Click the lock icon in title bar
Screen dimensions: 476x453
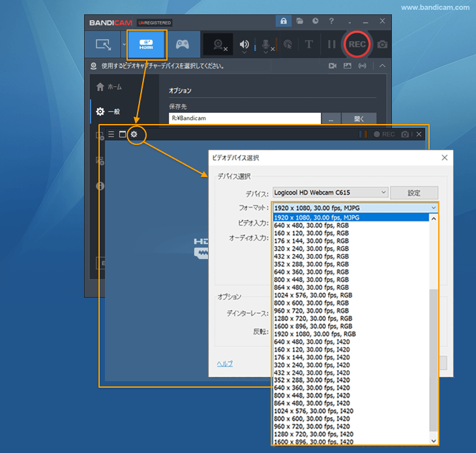tap(284, 21)
